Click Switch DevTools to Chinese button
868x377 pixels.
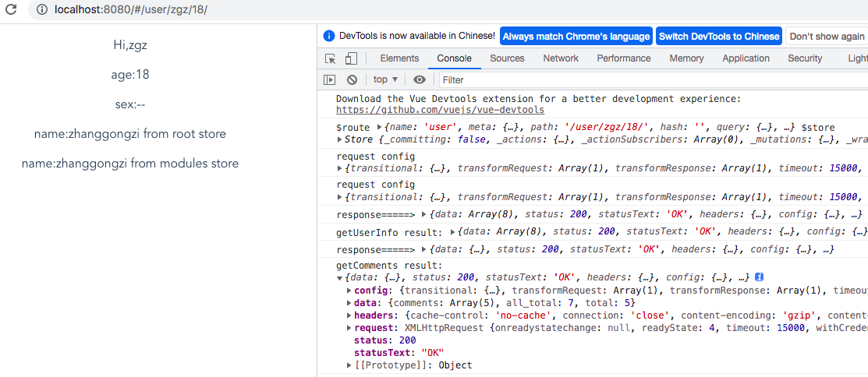tap(718, 37)
